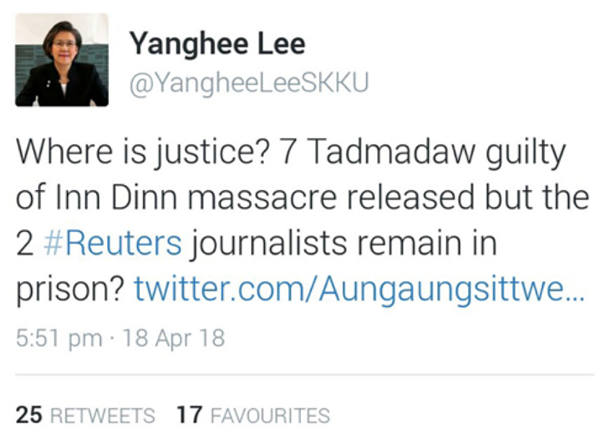Image resolution: width=600 pixels, height=445 pixels.
Task: Click the words 'Inn Dinn massacre'
Action: (196, 197)
